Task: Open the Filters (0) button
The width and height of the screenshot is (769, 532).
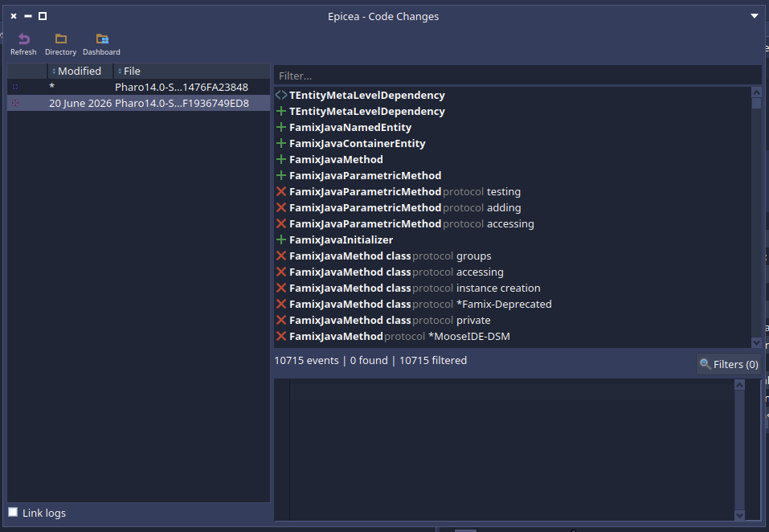Action: pos(729,364)
